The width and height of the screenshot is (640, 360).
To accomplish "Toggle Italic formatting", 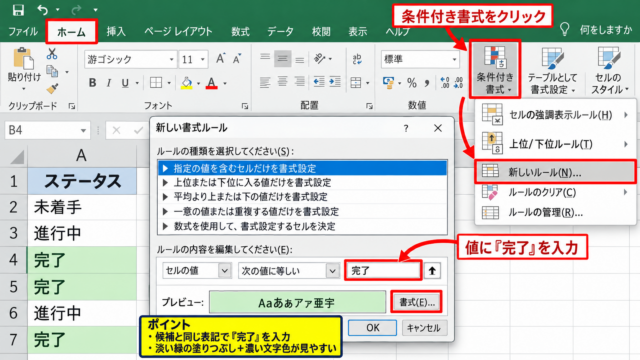I will (x=109, y=83).
